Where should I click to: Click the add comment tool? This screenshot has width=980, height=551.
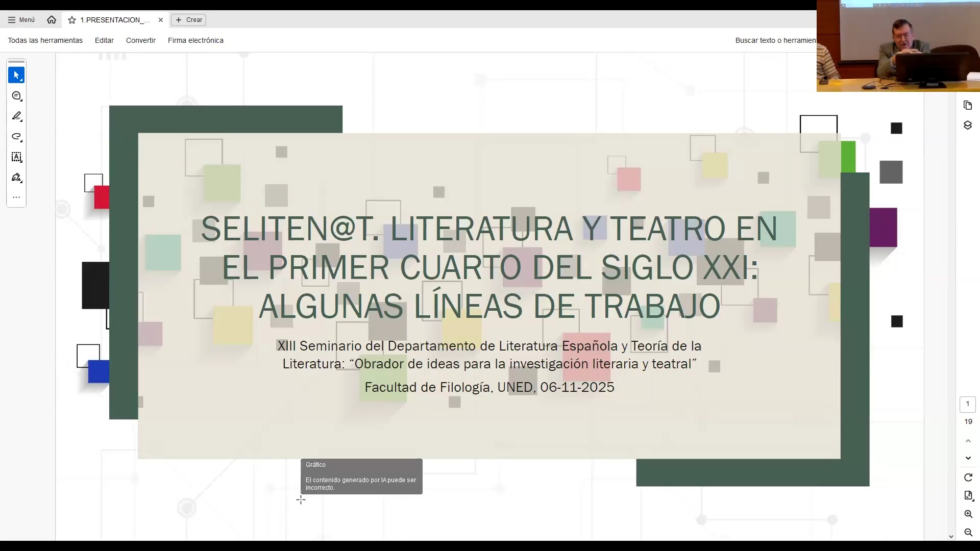point(16,96)
